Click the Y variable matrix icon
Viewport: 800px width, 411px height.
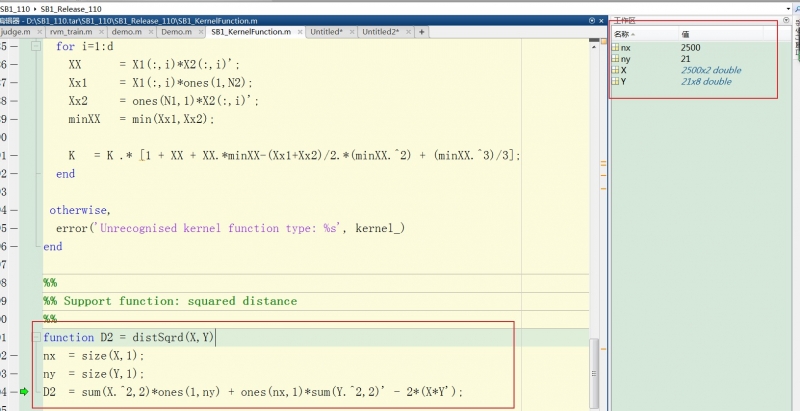(615, 82)
